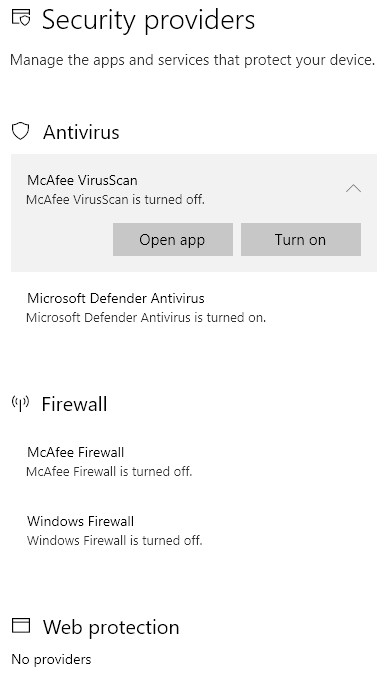Open the McAfee VirusScan app
Image resolution: width=388 pixels, height=684 pixels.
[172, 239]
